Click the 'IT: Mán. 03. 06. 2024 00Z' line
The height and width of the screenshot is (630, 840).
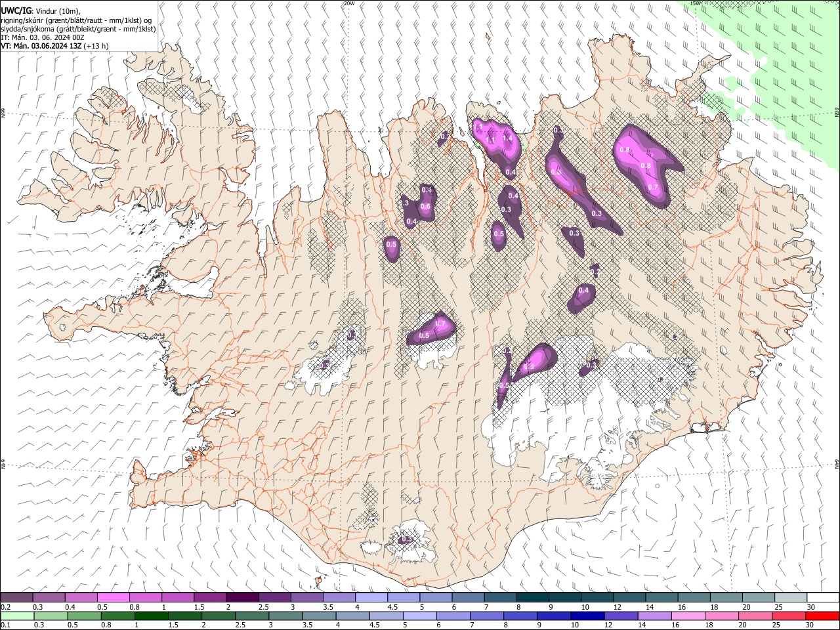point(43,37)
